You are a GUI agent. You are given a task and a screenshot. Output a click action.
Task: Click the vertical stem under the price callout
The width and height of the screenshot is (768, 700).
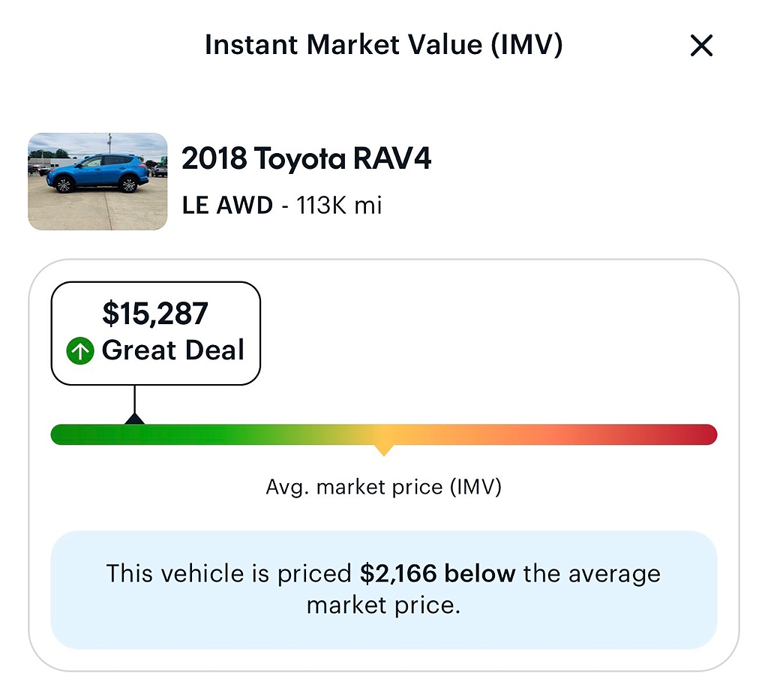pos(135,399)
